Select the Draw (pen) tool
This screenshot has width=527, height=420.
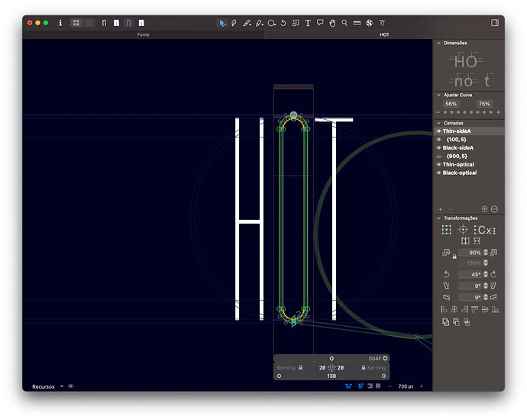234,23
